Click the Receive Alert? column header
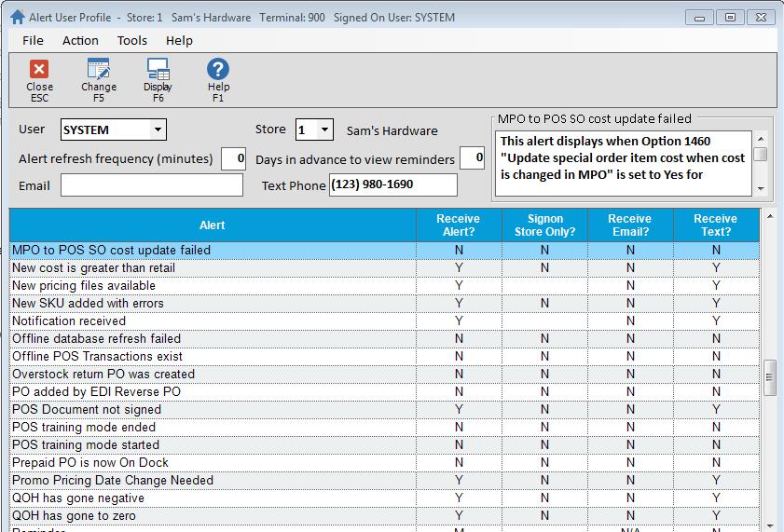The image size is (784, 532). click(458, 225)
